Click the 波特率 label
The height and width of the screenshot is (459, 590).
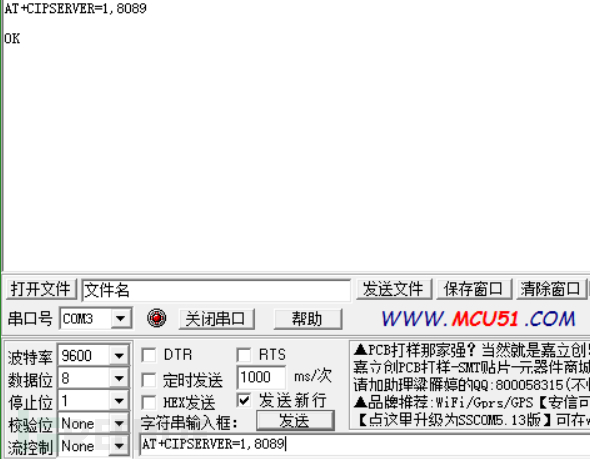click(x=30, y=357)
